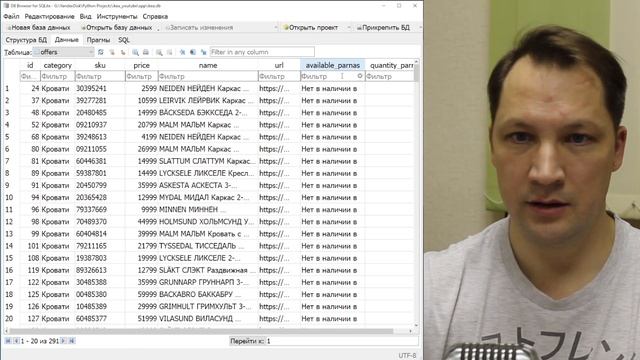Open the Файл menu

11,16
